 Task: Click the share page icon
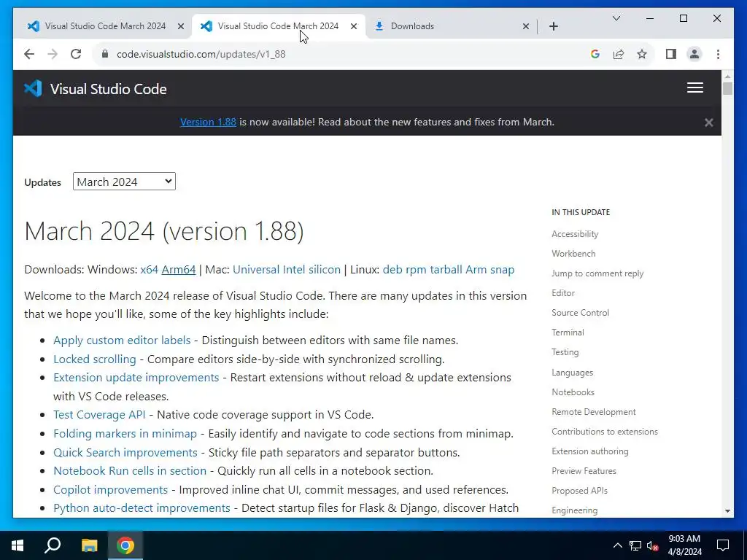(x=619, y=54)
